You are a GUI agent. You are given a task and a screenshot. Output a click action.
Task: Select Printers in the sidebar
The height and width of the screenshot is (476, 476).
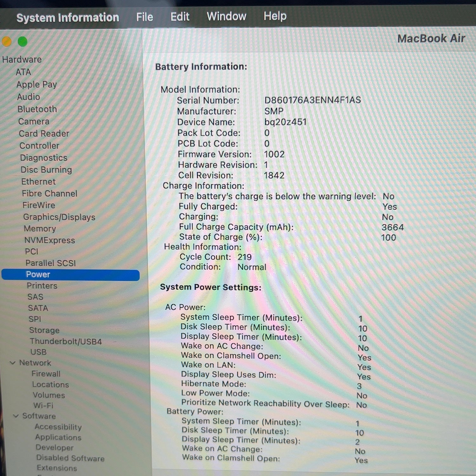pyautogui.click(x=42, y=286)
